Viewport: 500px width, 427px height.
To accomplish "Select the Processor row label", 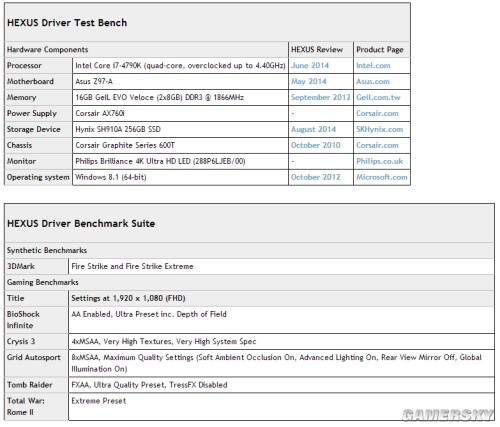I will [x=38, y=66].
